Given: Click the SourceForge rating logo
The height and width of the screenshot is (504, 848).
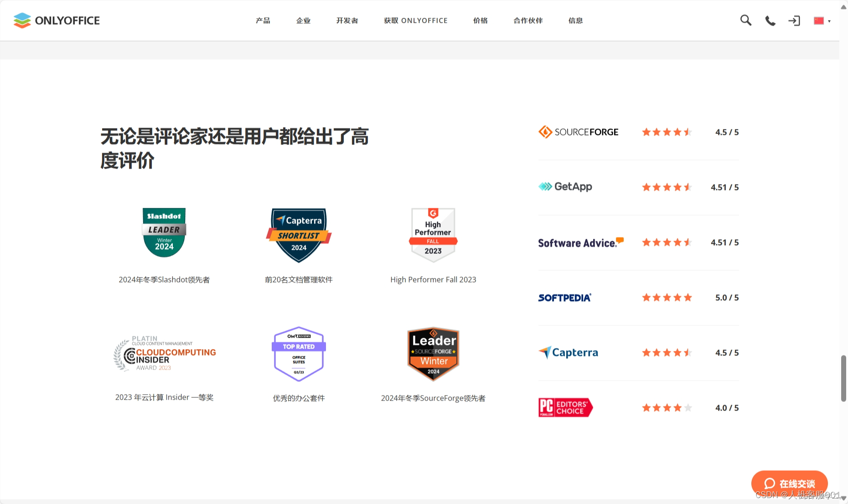Looking at the screenshot, I should 578,132.
